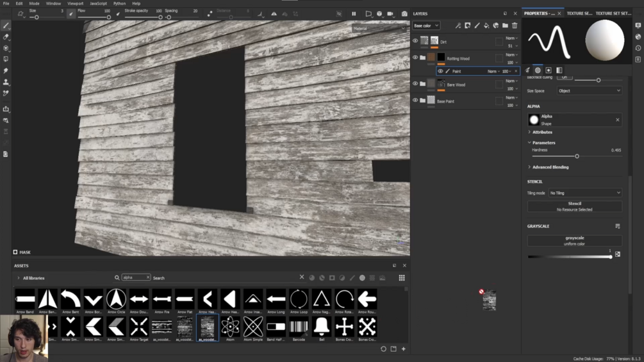Select the Projection tool in left toolbar

tap(6, 48)
